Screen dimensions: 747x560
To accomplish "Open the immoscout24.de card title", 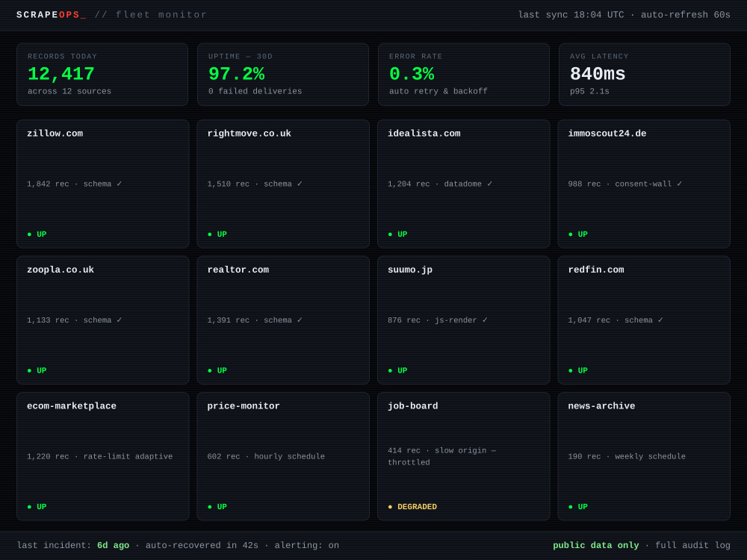I will (x=607, y=134).
